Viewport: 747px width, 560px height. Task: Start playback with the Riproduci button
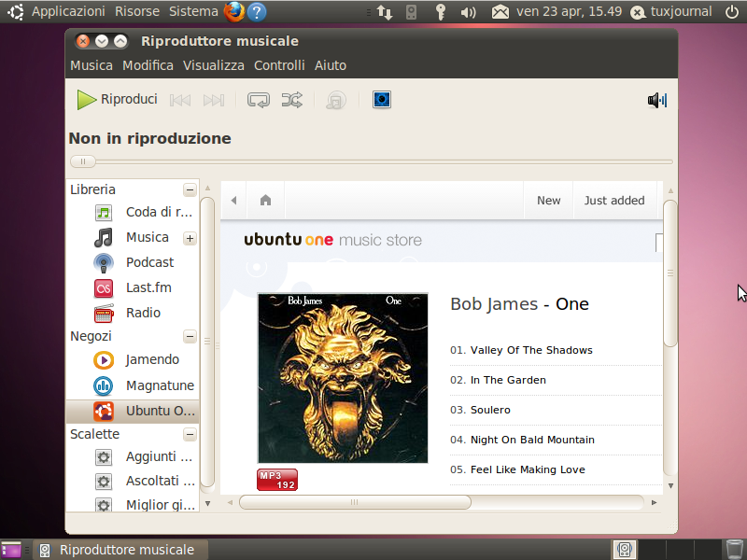coord(118,100)
